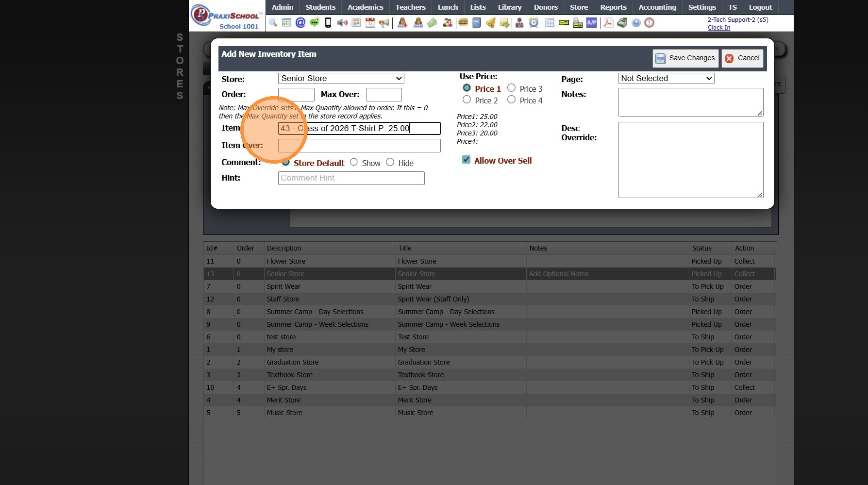Click Order action for Music Store row
Viewport: 868px width, 485px height.
pyautogui.click(x=743, y=413)
